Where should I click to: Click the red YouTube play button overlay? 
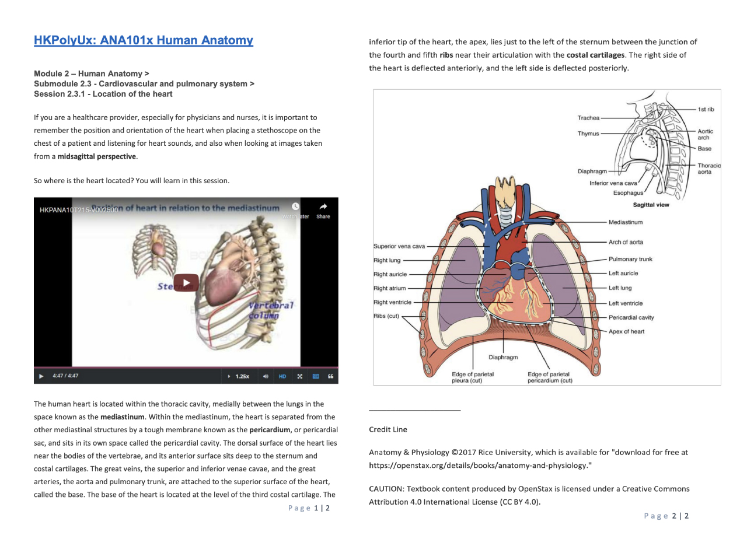[186, 283]
